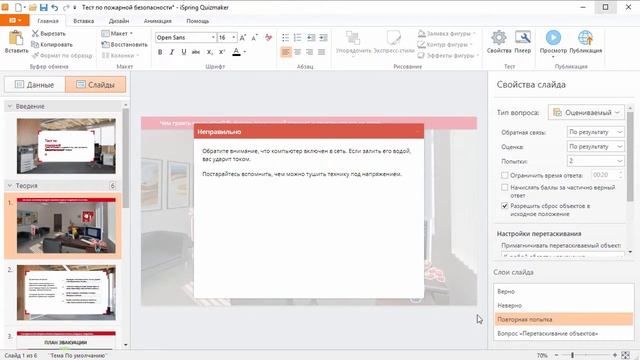
Task: Insert a numbered list
Action: (x=298, y=38)
